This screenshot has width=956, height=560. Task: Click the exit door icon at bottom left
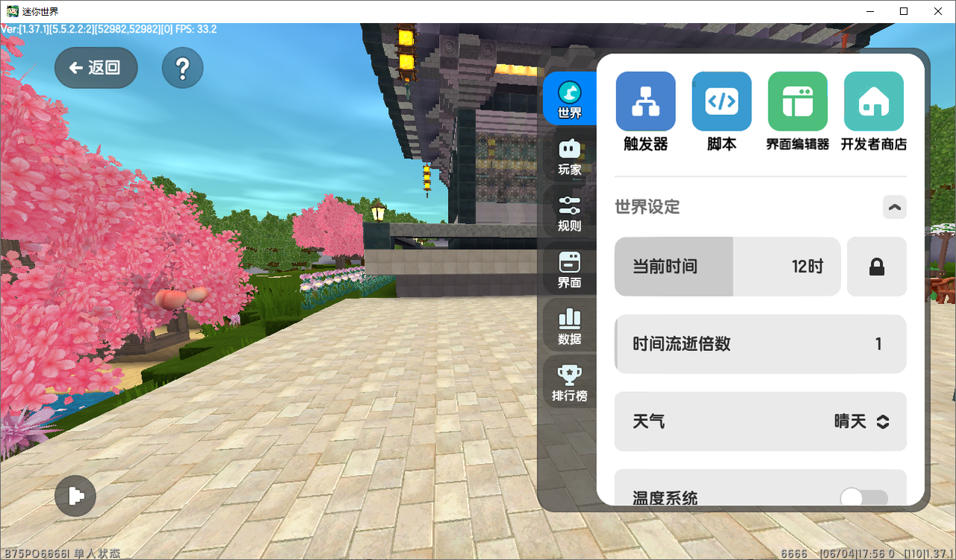click(x=75, y=496)
